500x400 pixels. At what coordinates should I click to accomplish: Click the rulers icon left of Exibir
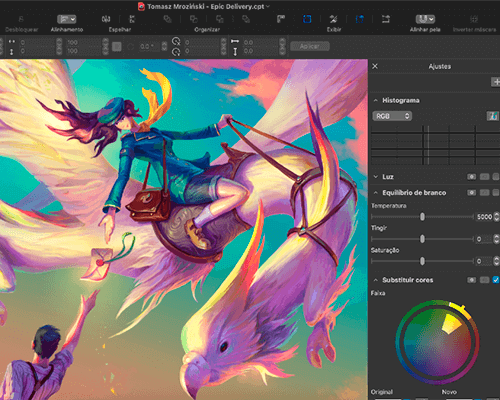click(281, 19)
